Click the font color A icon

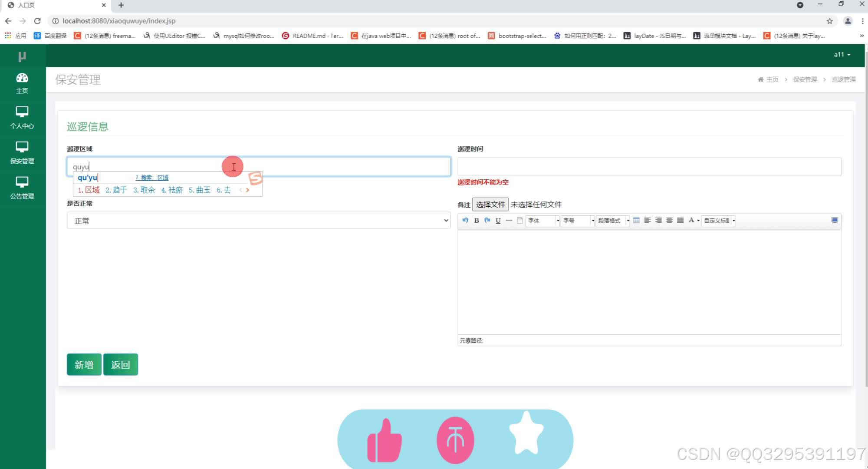(x=691, y=220)
